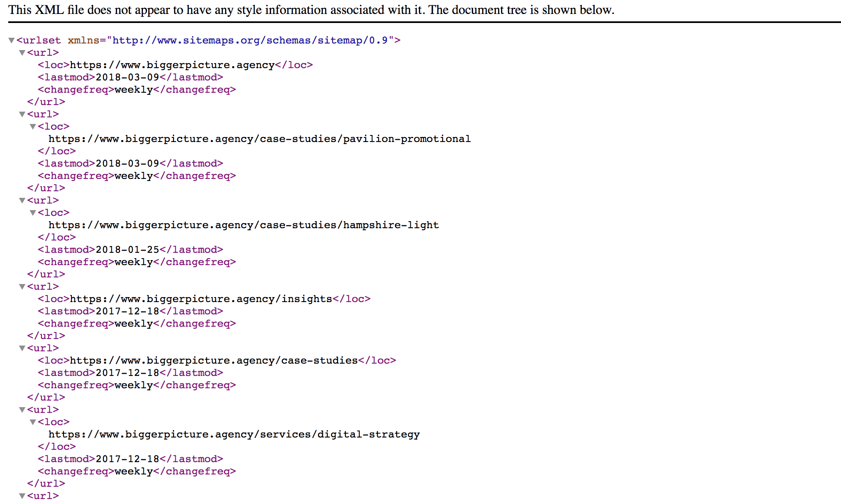841x504 pixels.
Task: Collapse loc triangle for pavilion-promotional URL
Action: [x=33, y=126]
